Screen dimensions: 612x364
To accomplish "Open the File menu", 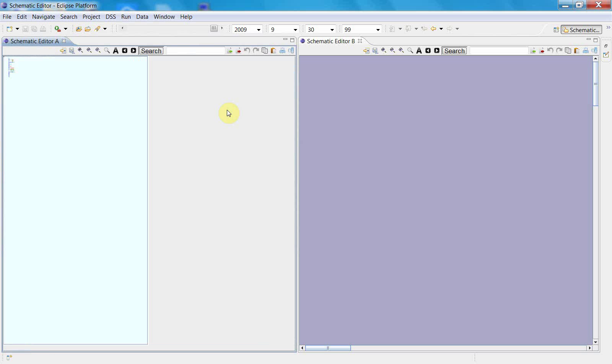I will coord(7,17).
